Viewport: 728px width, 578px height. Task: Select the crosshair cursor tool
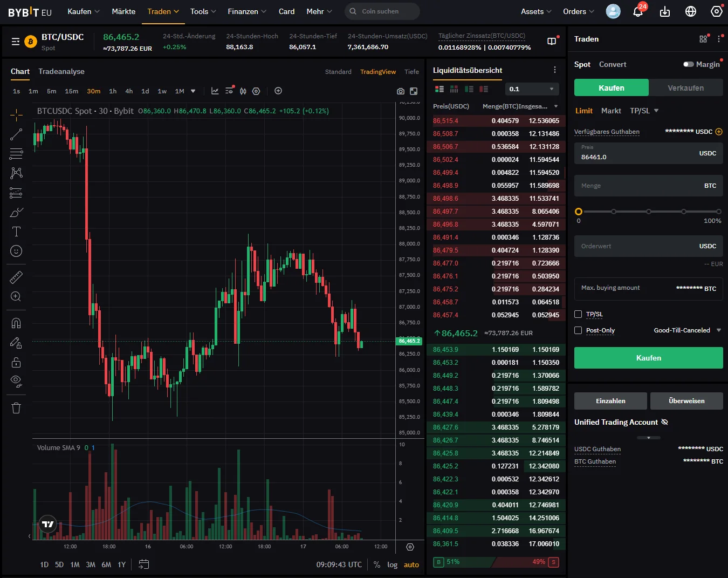[16, 114]
